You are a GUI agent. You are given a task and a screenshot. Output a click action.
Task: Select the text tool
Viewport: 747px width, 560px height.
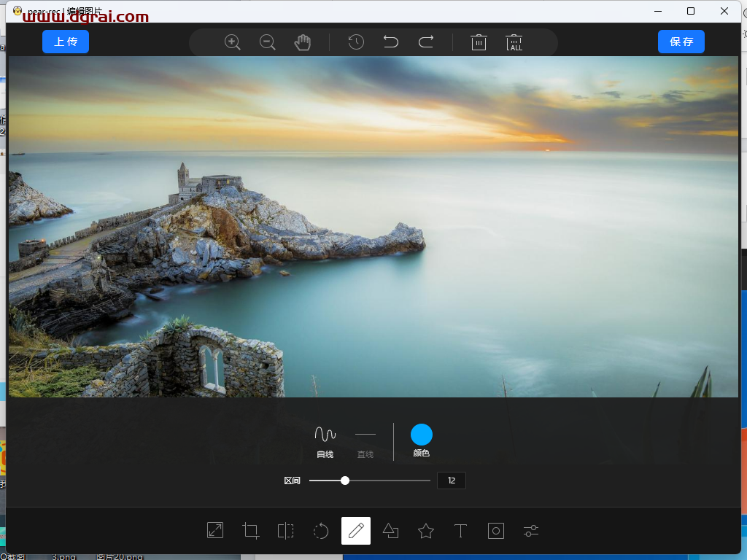tap(461, 531)
